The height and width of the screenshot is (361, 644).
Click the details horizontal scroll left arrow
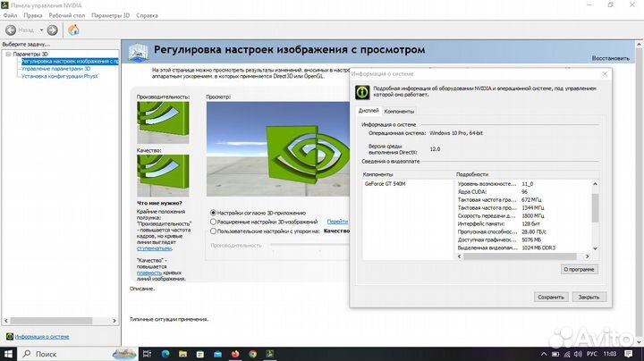pyautogui.click(x=460, y=256)
